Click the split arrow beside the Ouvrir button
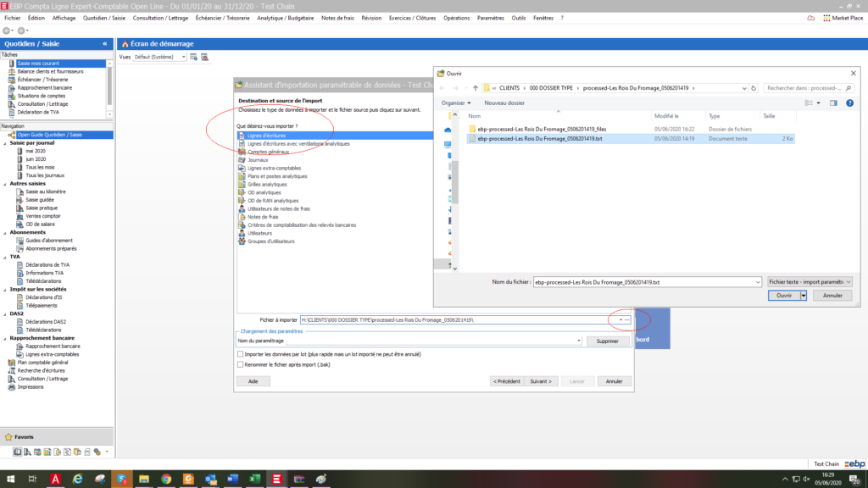868x488 pixels. point(804,296)
